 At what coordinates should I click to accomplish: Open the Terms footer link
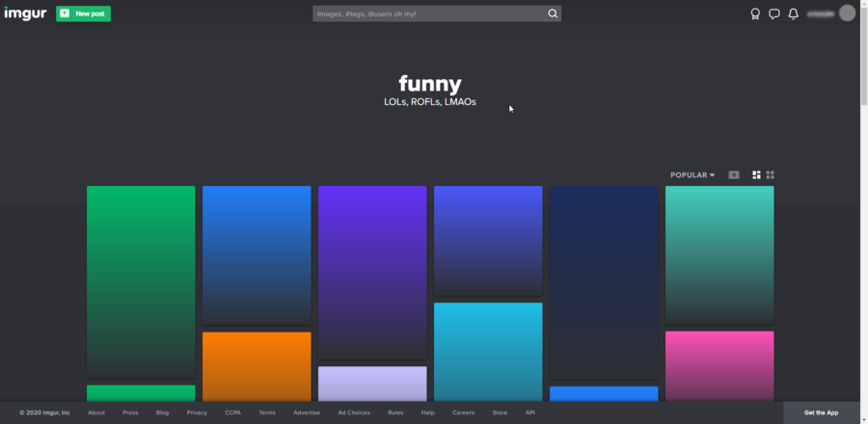(267, 412)
